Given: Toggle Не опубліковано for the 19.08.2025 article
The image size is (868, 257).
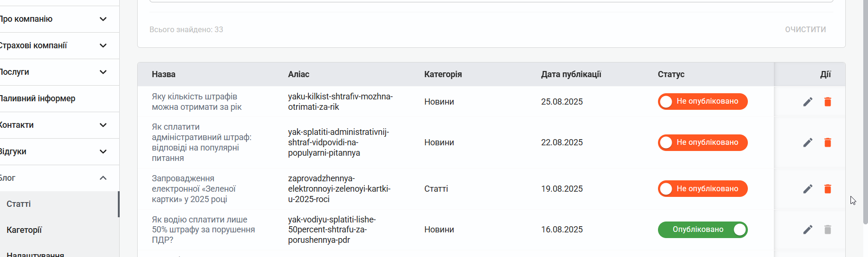Looking at the screenshot, I should 702,188.
